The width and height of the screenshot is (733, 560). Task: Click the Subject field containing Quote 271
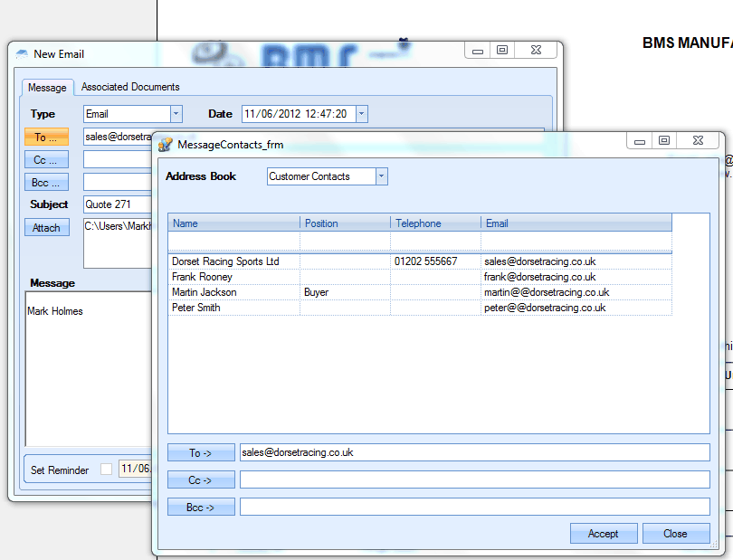(118, 204)
